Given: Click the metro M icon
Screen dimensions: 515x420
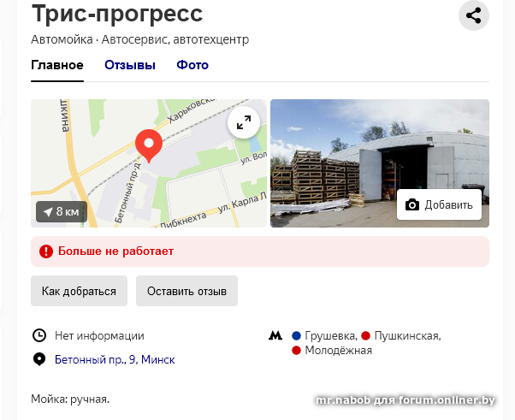Looking at the screenshot, I should 275,335.
